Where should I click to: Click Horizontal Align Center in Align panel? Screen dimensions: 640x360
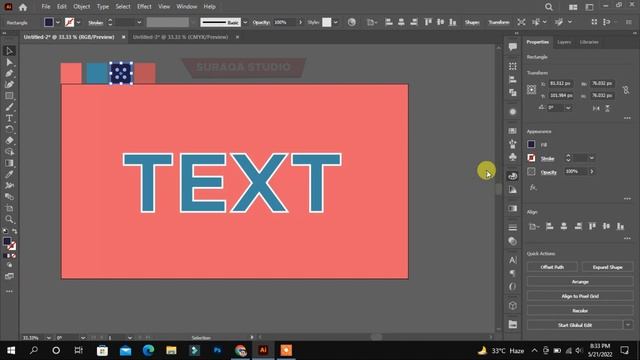[564, 226]
